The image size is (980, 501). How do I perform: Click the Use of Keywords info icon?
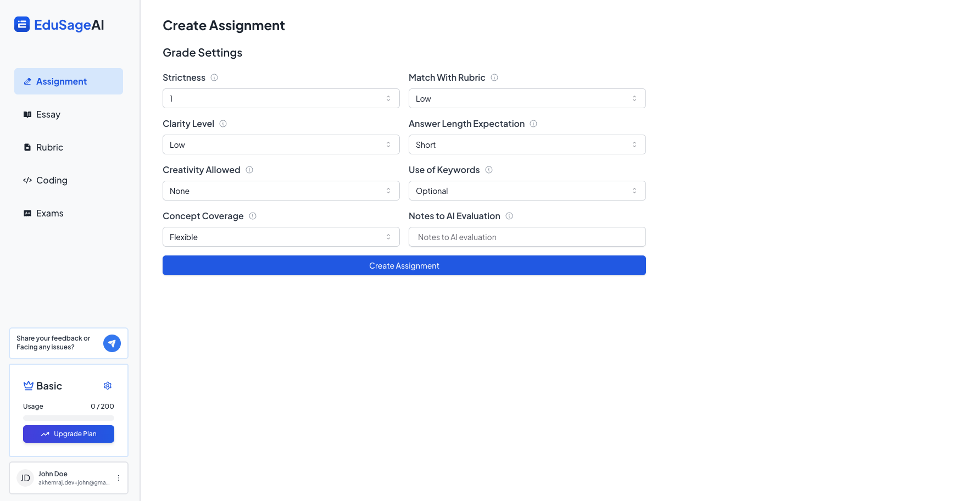pos(489,170)
